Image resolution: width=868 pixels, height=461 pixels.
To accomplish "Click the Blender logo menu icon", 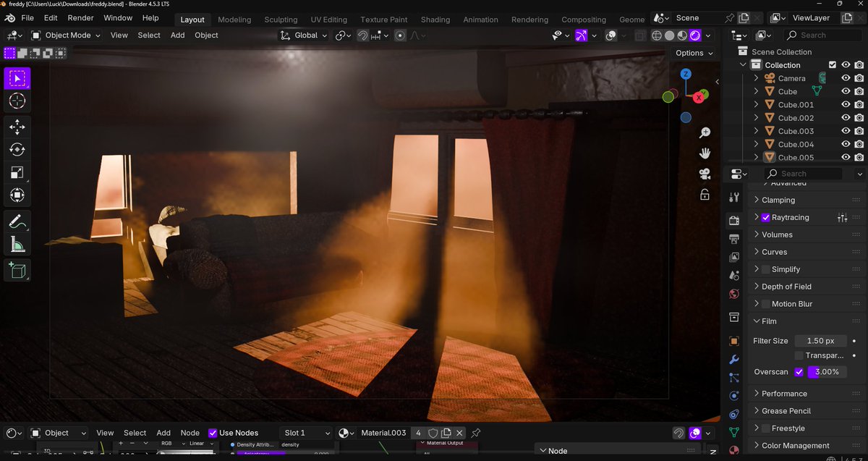I will point(9,18).
